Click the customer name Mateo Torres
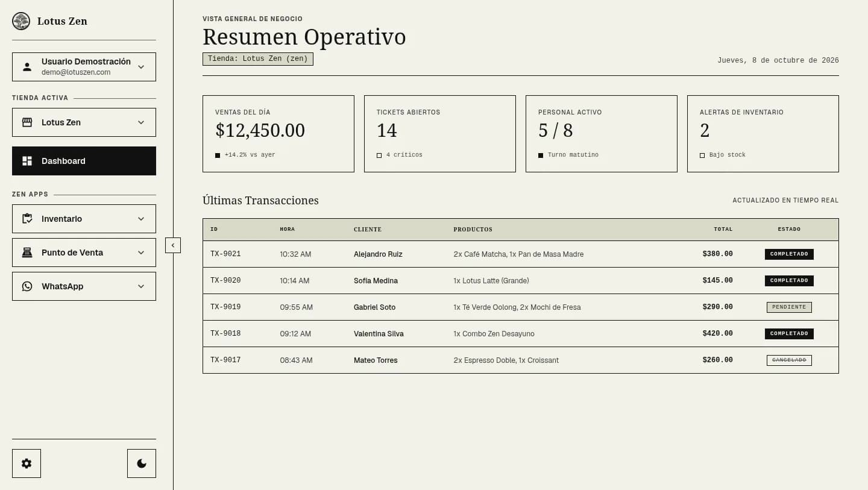Screen dimensions: 868x490 pos(376,360)
